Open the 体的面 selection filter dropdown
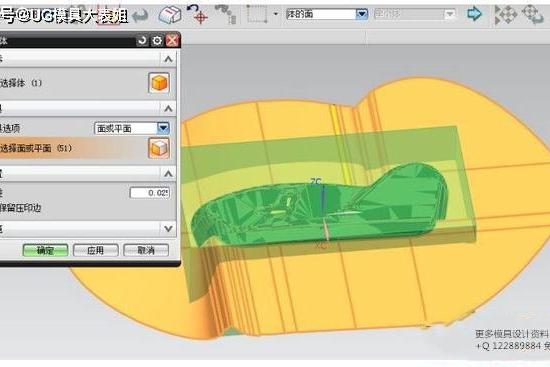 click(x=362, y=14)
